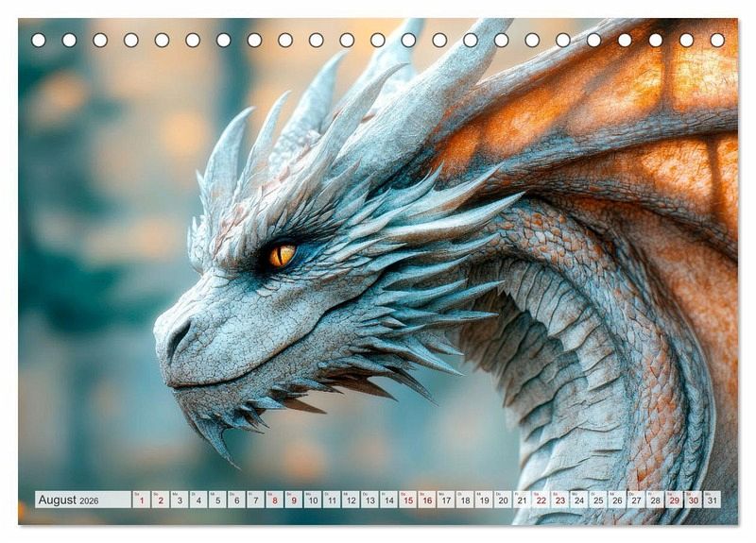
Task: Select the red date 30
Action: [694, 500]
